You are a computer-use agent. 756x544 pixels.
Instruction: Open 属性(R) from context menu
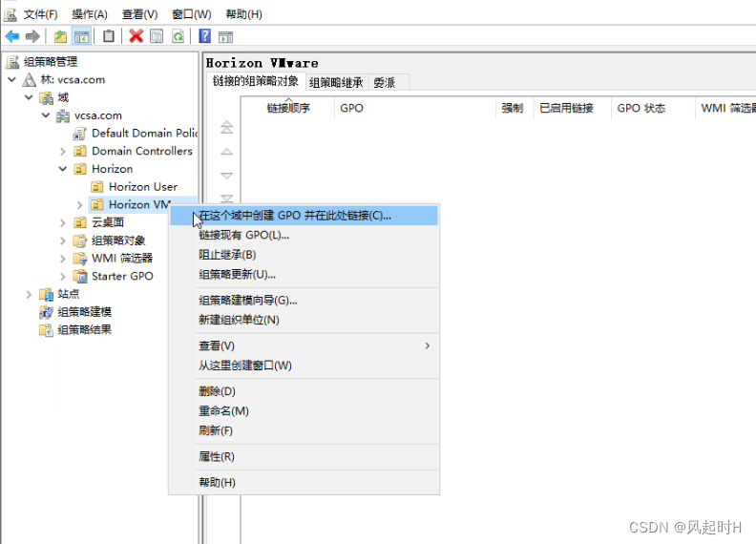click(304, 456)
